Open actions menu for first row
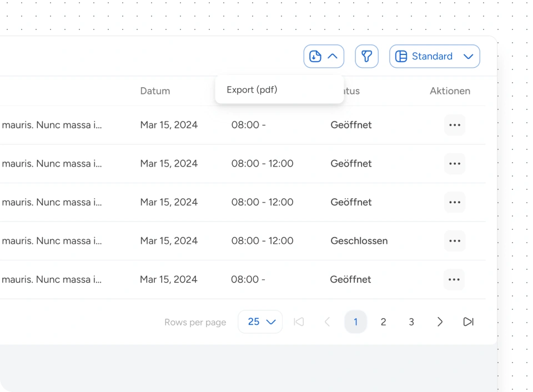Screen dimensions: 533x392 454,125
